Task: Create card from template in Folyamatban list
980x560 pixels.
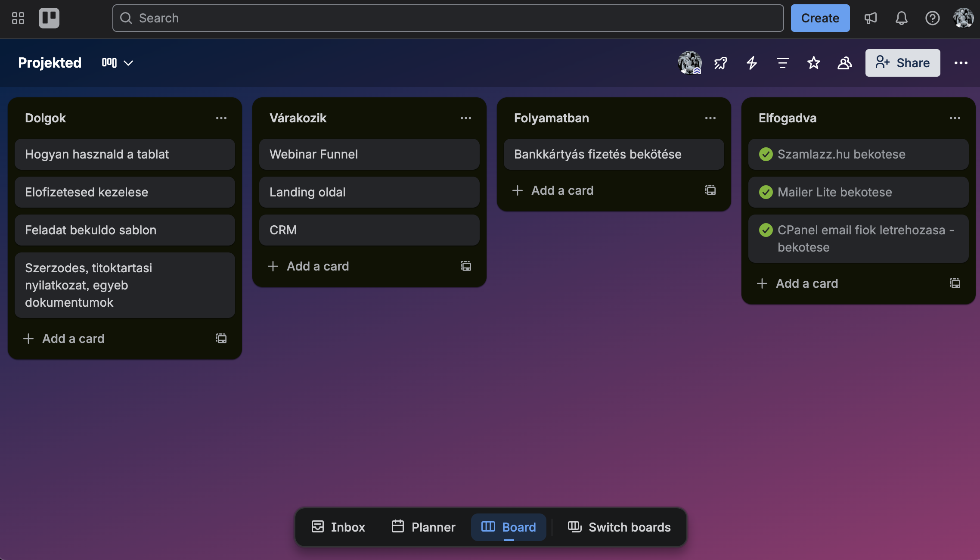Action: [710, 190]
